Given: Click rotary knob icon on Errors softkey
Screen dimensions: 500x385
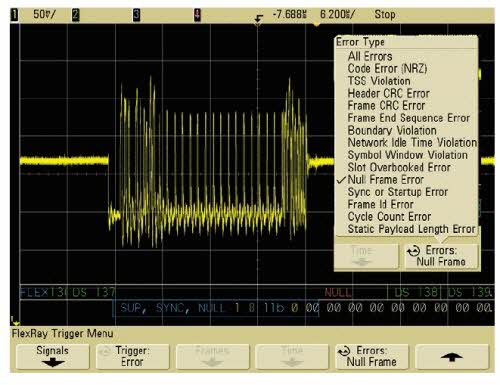Looking at the screenshot, I should pyautogui.click(x=344, y=351).
